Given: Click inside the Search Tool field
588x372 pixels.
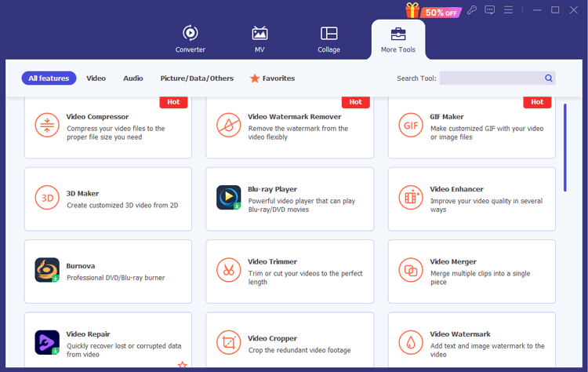Looking at the screenshot, I should pyautogui.click(x=497, y=78).
